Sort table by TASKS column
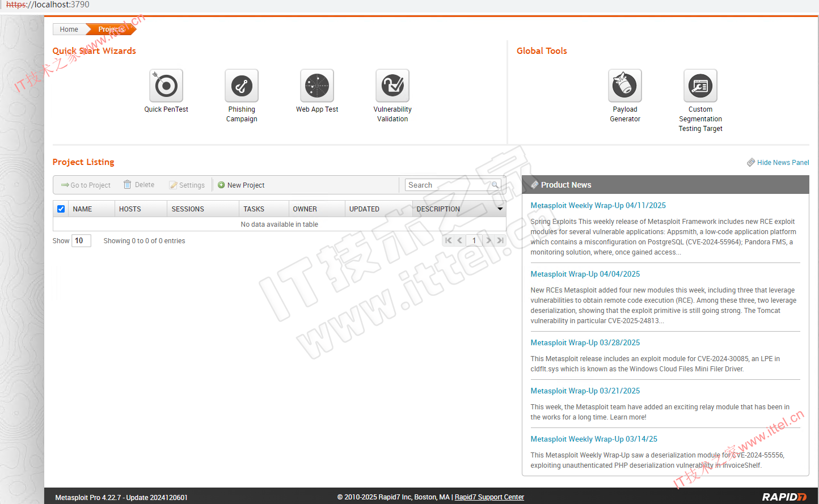The height and width of the screenshot is (504, 819). (264, 209)
